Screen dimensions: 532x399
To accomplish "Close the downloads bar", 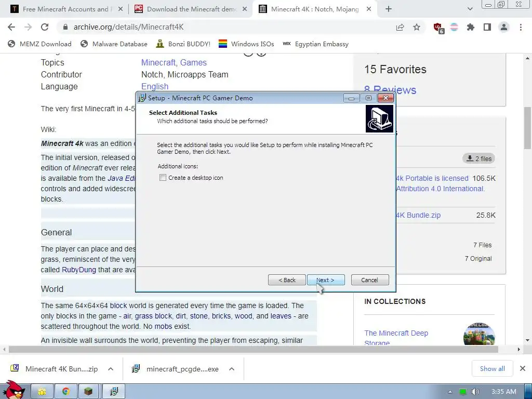I will click(523, 368).
